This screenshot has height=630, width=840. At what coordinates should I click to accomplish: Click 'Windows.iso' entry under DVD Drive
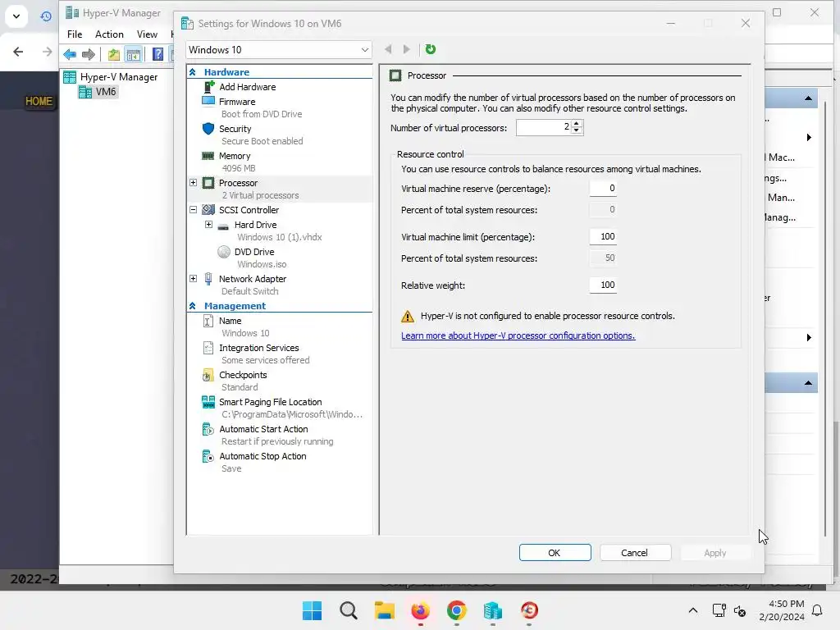coord(262,264)
